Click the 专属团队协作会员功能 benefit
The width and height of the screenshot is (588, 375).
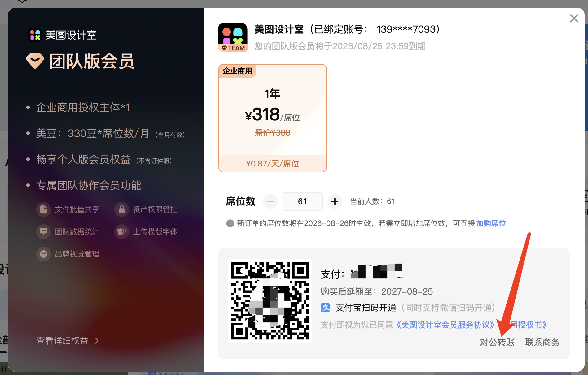click(89, 185)
